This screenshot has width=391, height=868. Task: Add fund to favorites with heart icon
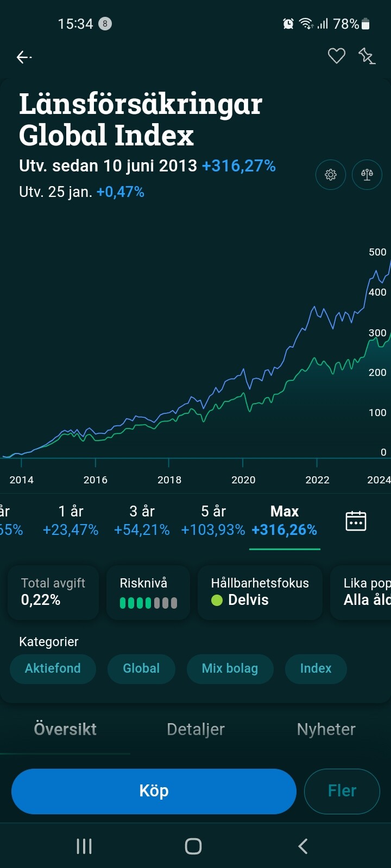336,56
